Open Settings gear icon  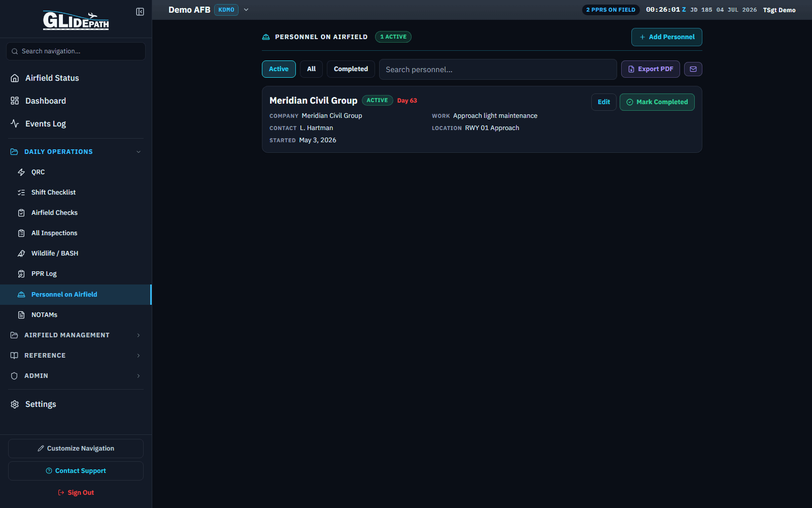[x=15, y=404]
